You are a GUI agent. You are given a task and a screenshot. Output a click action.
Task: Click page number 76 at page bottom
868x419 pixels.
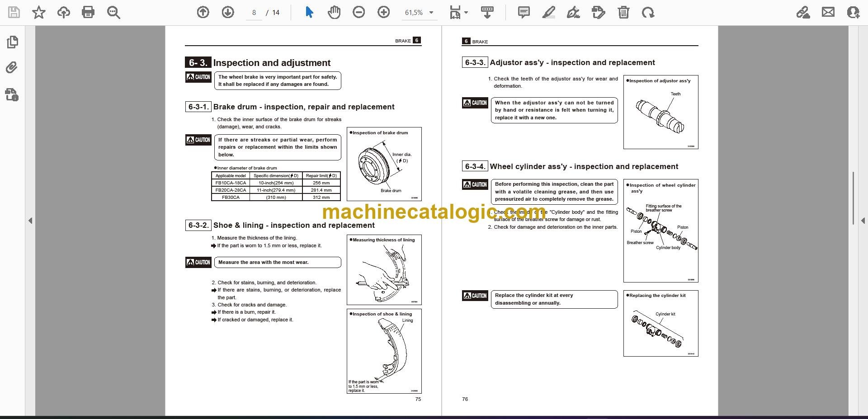coord(465,399)
